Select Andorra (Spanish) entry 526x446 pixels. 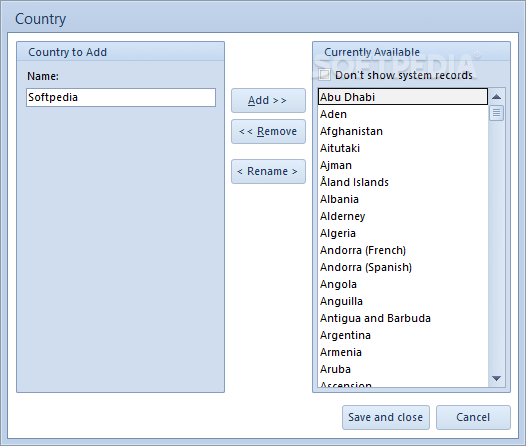pos(403,267)
